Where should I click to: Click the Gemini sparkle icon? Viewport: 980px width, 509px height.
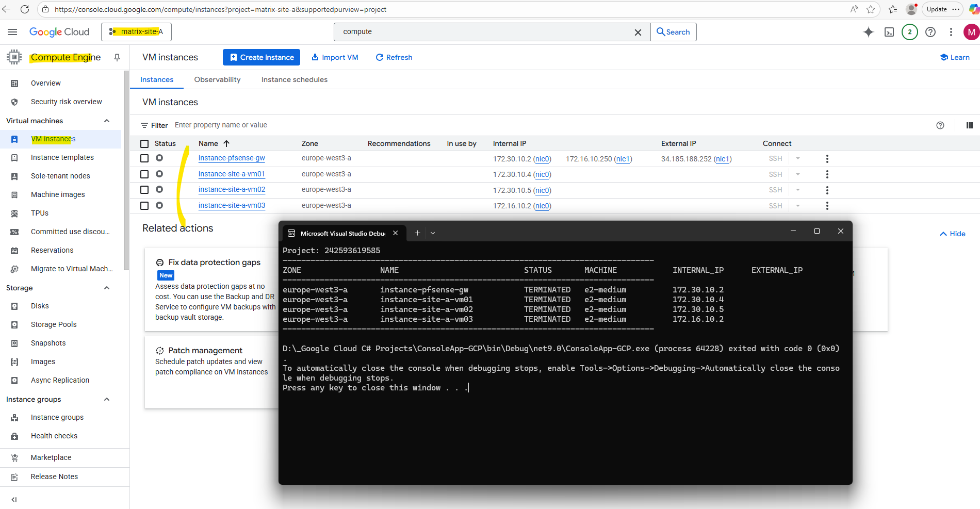coord(869,32)
